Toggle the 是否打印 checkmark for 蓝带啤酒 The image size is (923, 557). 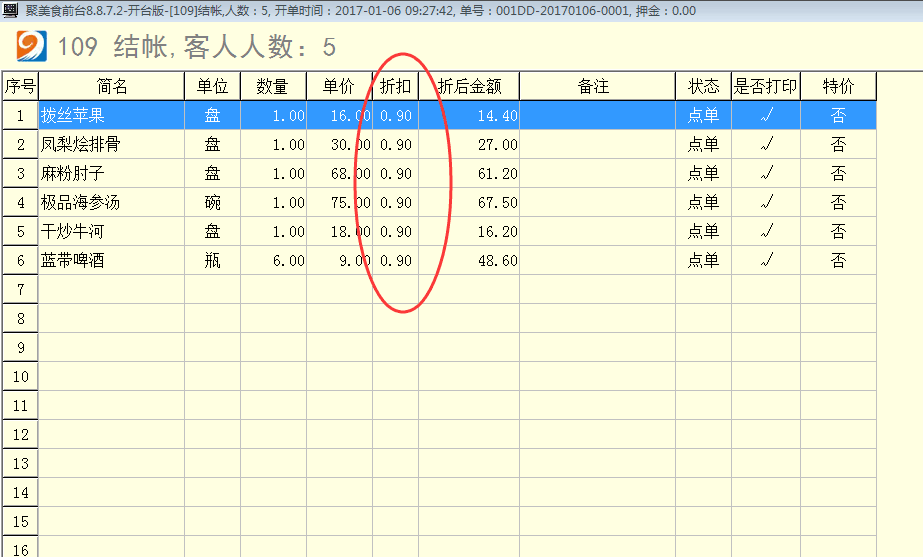(766, 260)
